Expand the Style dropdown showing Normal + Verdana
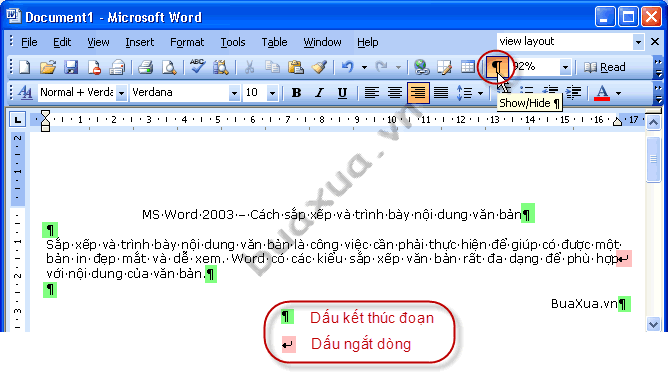This screenshot has height=372, width=668. pos(121,92)
